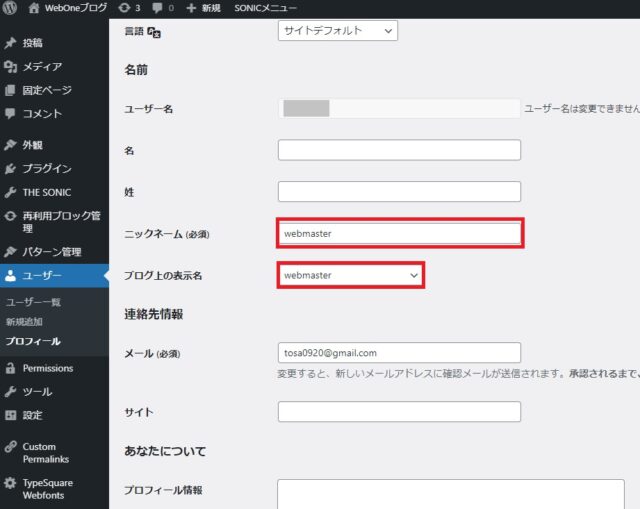Open the home icon beside WebOneブログ
The width and height of the screenshot is (640, 509).
coord(34,7)
